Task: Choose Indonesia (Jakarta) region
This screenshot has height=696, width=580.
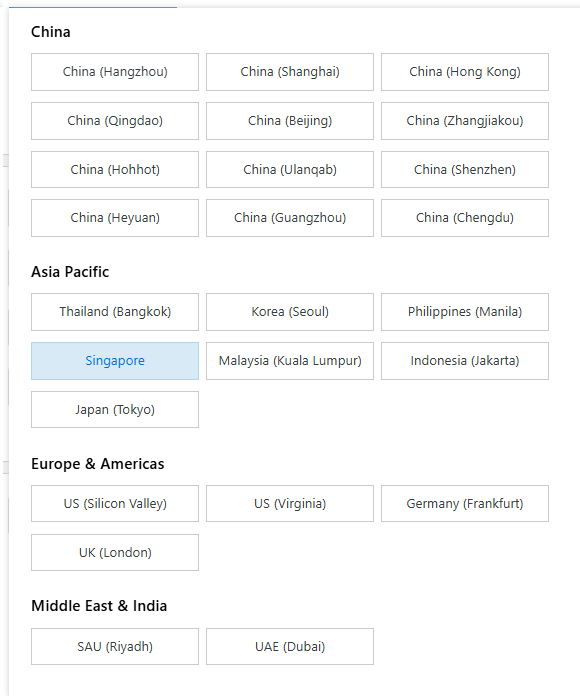Action: point(465,361)
